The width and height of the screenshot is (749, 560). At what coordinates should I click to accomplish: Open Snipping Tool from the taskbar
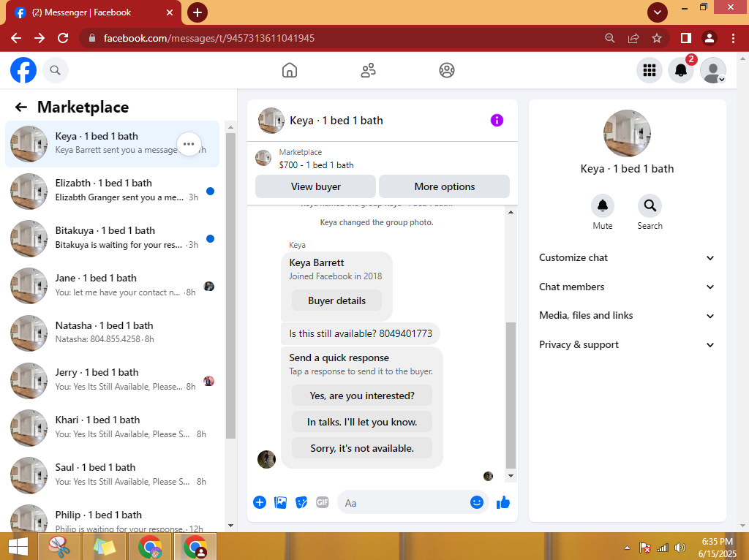click(x=59, y=547)
